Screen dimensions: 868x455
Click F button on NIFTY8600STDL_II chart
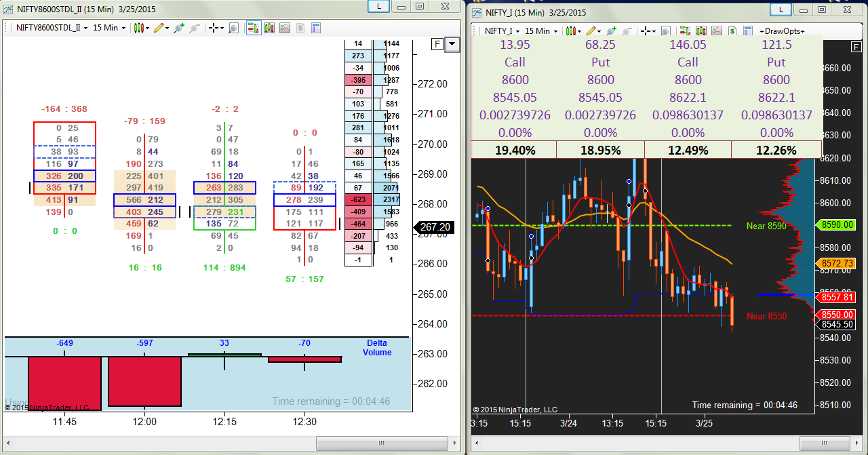(437, 45)
